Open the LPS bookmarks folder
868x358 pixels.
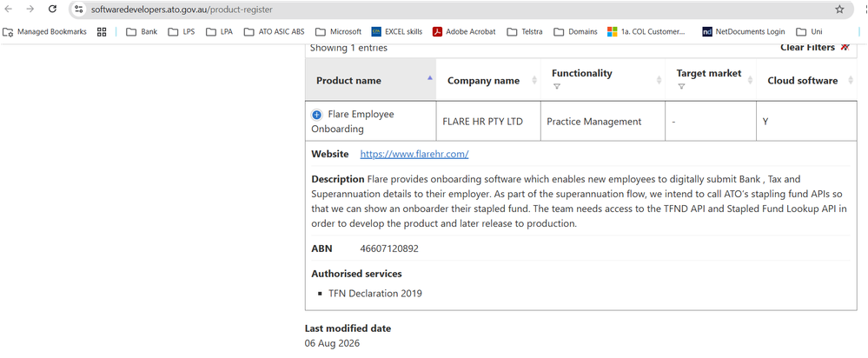pyautogui.click(x=182, y=31)
